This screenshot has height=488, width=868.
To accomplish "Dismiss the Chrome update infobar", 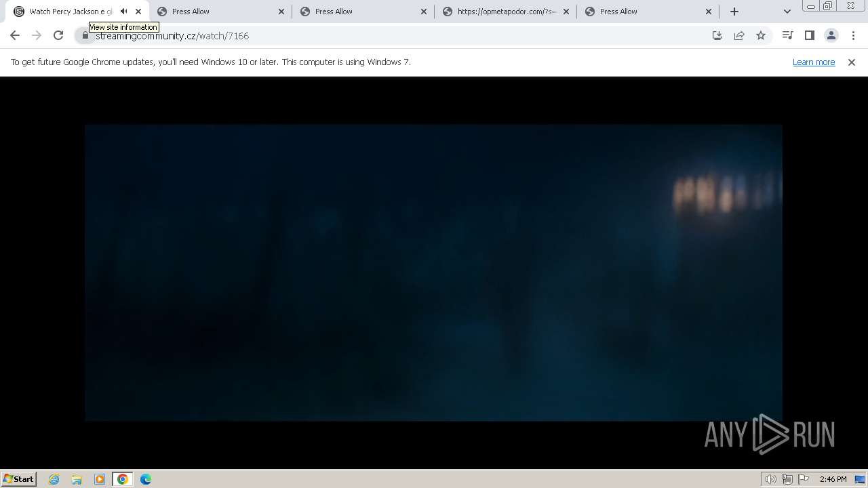I will click(x=852, y=62).
